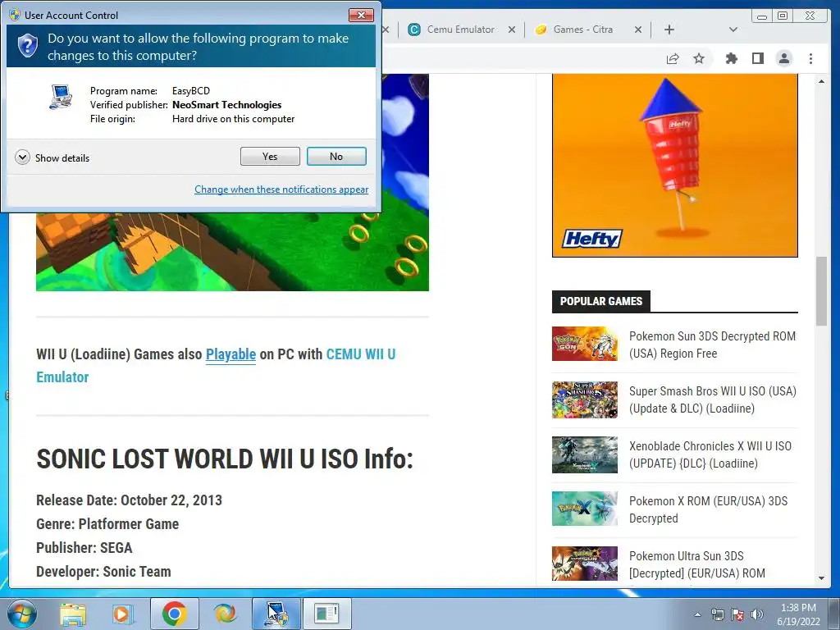Open a new Chrome tab

pyautogui.click(x=669, y=30)
